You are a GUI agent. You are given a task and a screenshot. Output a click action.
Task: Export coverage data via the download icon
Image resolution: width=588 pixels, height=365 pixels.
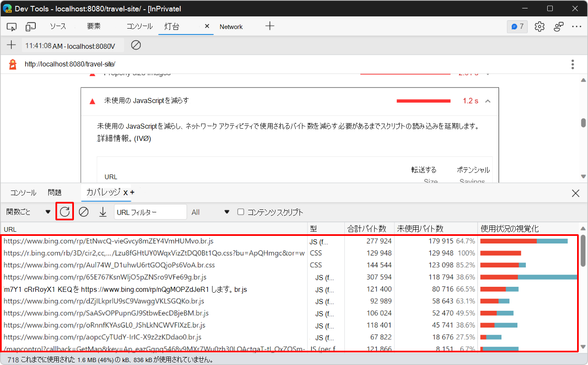pyautogui.click(x=102, y=212)
